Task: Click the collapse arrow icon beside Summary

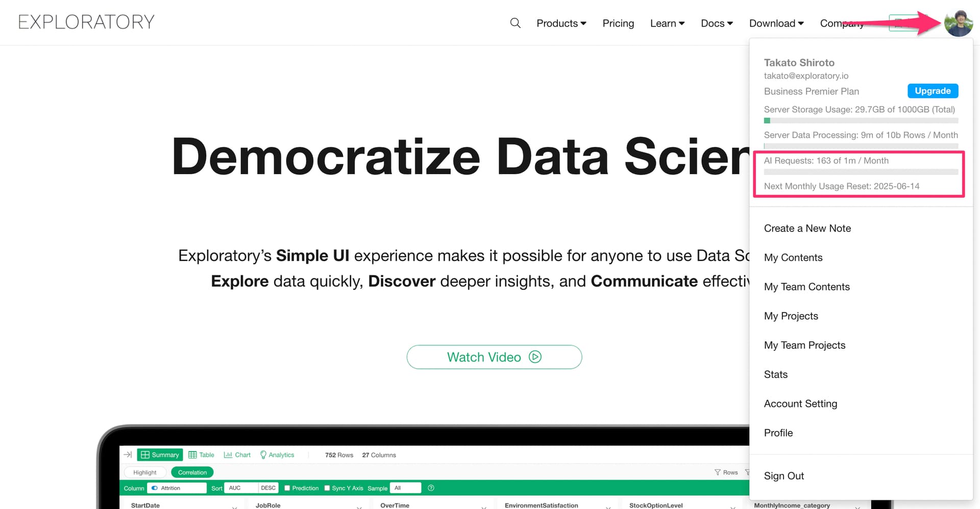Action: [x=128, y=454]
